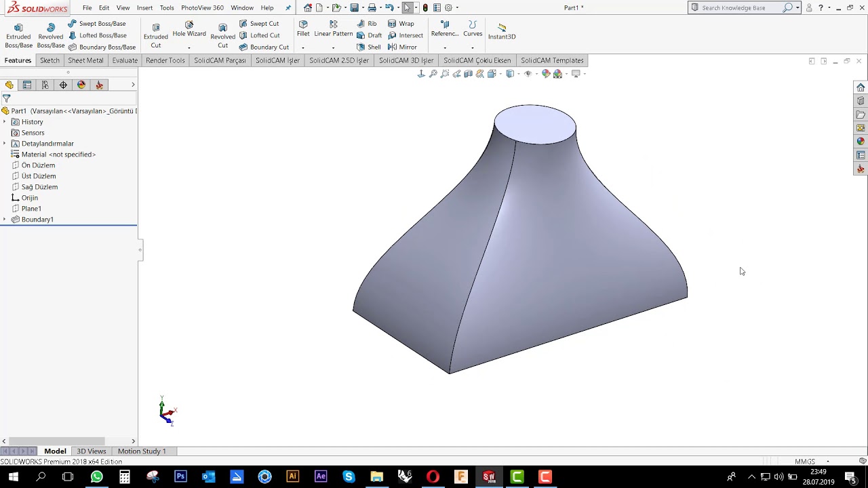Switch to SolidCAM 3D İşler tab
The height and width of the screenshot is (488, 868).
pos(406,60)
